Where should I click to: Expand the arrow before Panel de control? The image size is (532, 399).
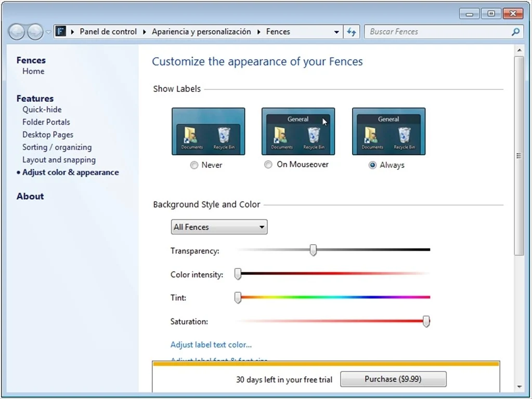pyautogui.click(x=73, y=32)
